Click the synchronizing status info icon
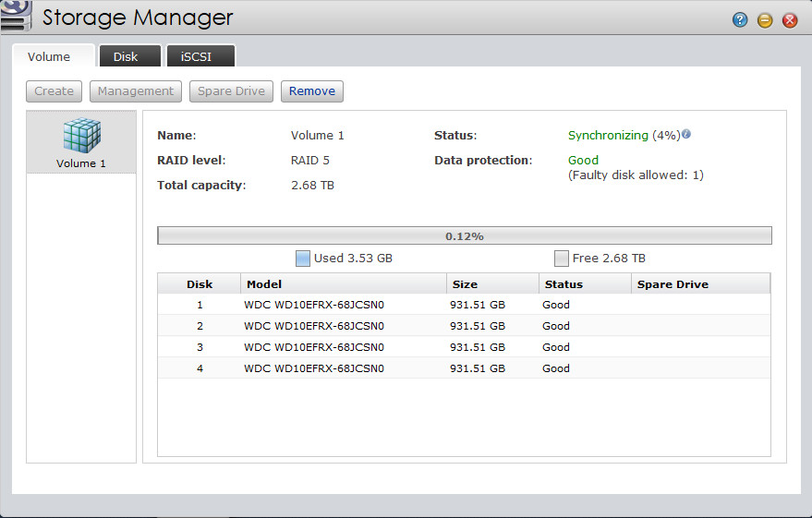This screenshot has width=812, height=518. (686, 135)
